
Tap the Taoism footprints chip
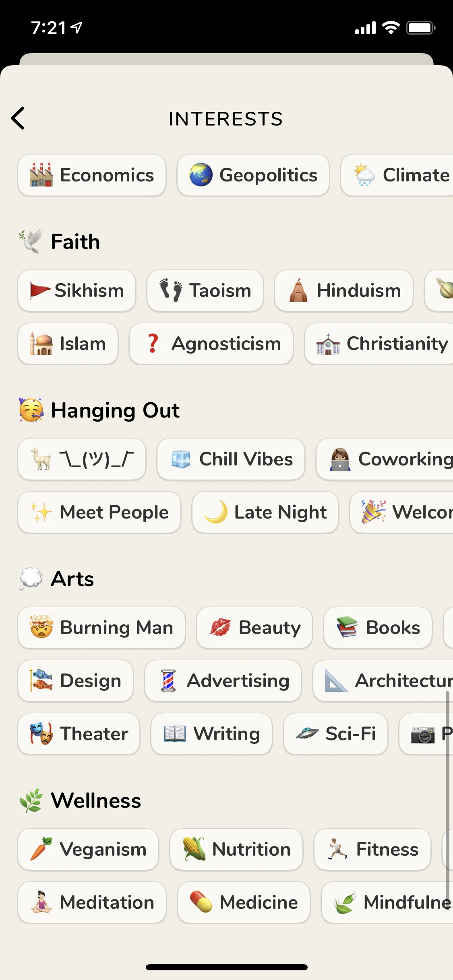pos(205,291)
